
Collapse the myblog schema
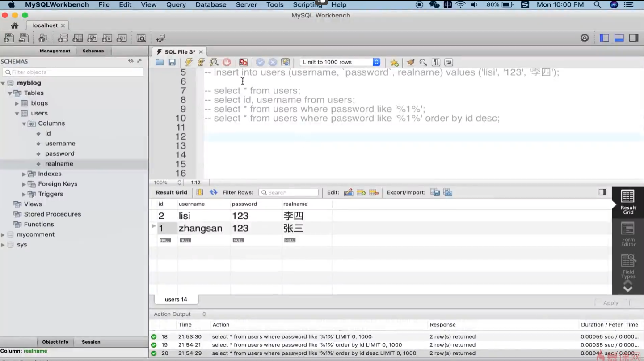pos(3,83)
